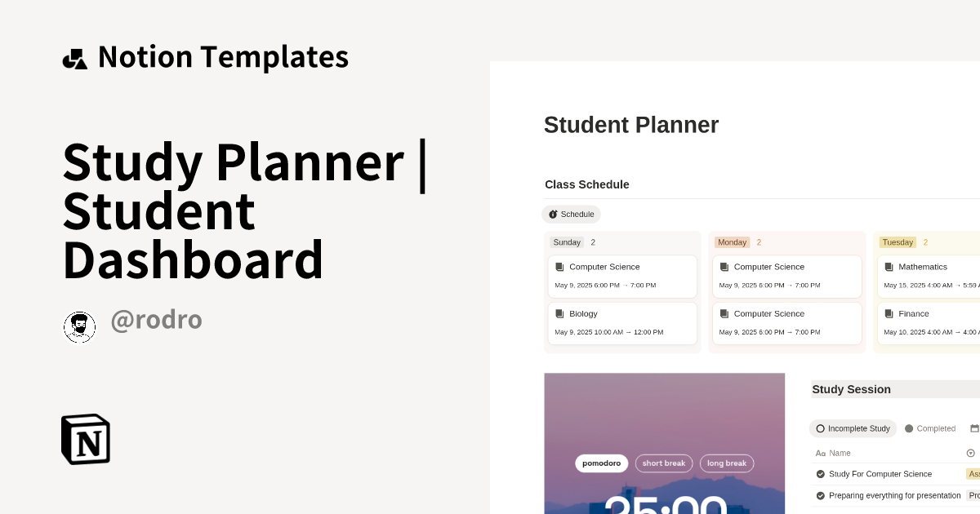Select the Incomplete Study view

click(x=853, y=428)
